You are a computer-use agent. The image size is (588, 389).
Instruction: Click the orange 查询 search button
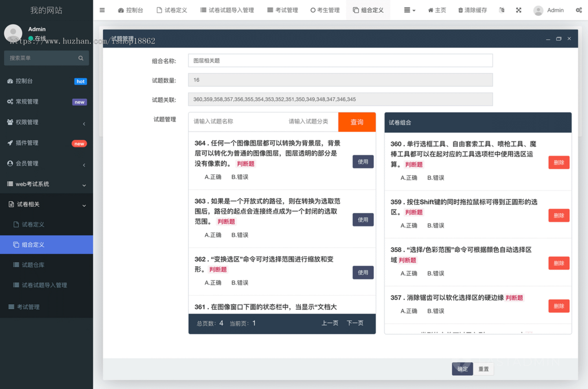click(357, 122)
